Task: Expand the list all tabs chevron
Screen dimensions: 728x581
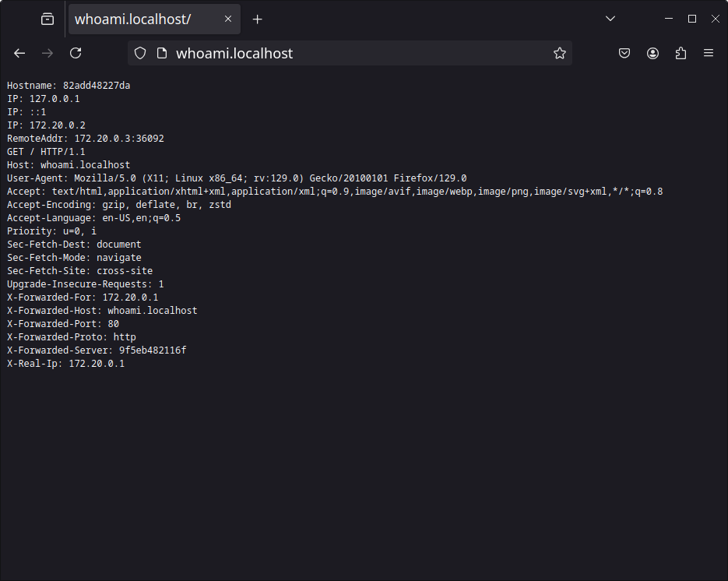Action: pos(610,19)
